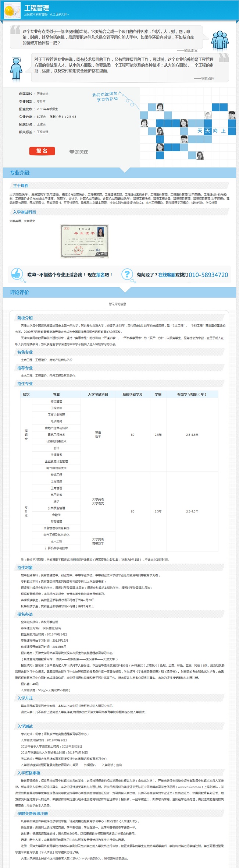Image resolution: width=239 pixels, height=868 pixels.
Task: Click the 报名 link in the prompt banner
Action: (x=100, y=275)
